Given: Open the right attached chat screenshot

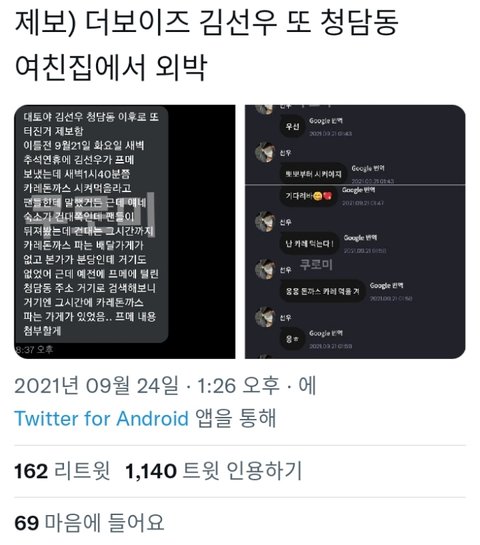Looking at the screenshot, I should (x=355, y=231).
